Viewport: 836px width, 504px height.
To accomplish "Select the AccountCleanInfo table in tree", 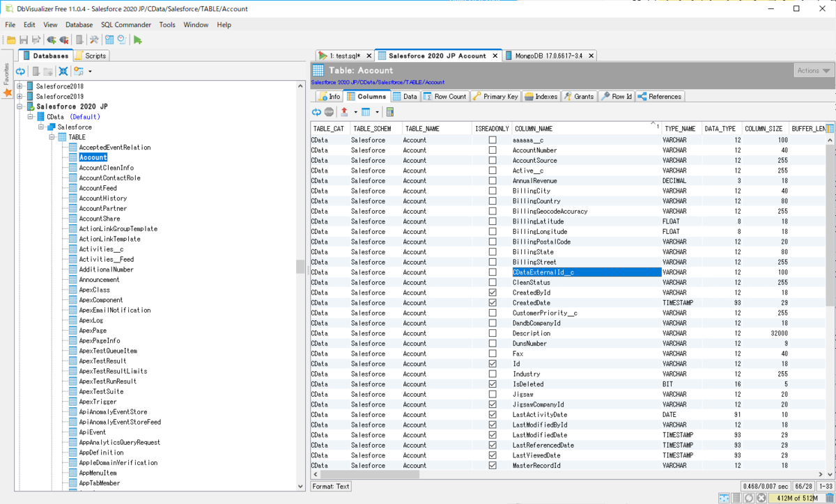I will (107, 168).
